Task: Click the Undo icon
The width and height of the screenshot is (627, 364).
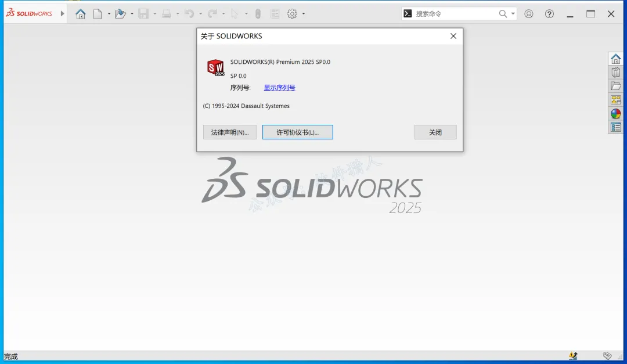Action: tap(189, 14)
